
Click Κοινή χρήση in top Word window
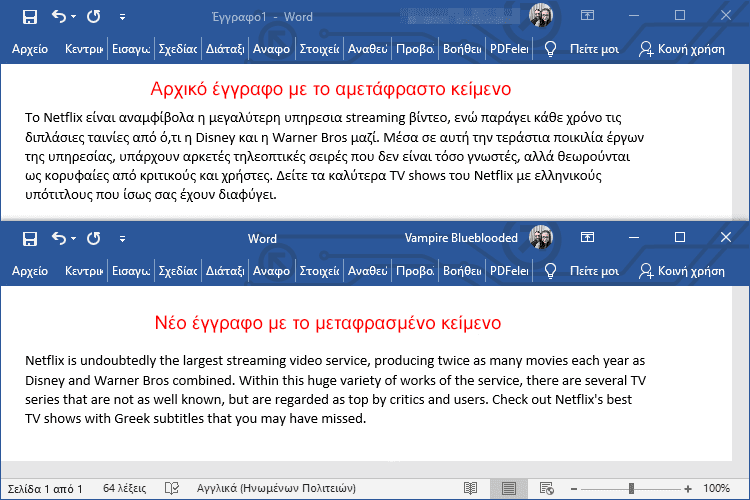click(x=682, y=49)
